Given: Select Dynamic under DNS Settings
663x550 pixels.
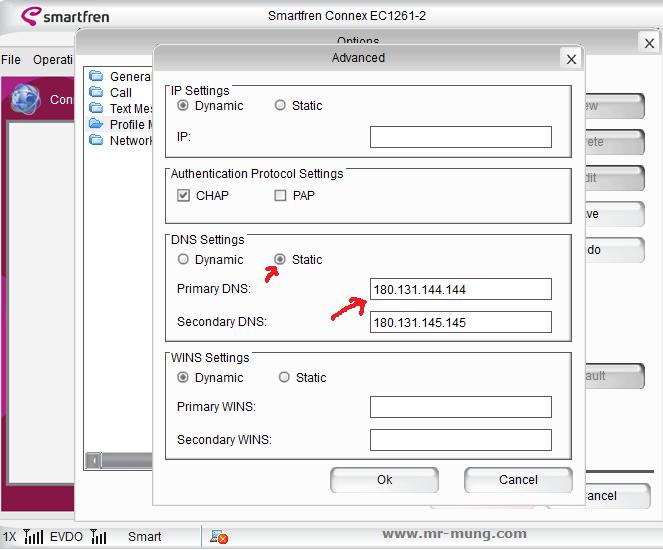Looking at the screenshot, I should pos(183,259).
